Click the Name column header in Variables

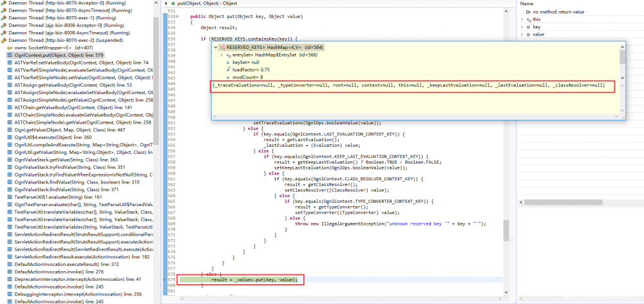coord(527,3)
